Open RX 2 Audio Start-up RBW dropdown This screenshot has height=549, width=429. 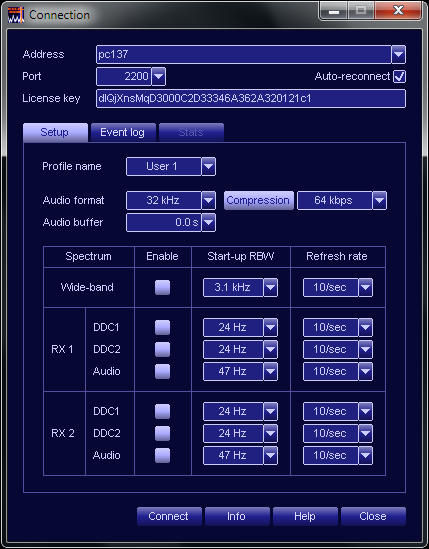pos(270,456)
